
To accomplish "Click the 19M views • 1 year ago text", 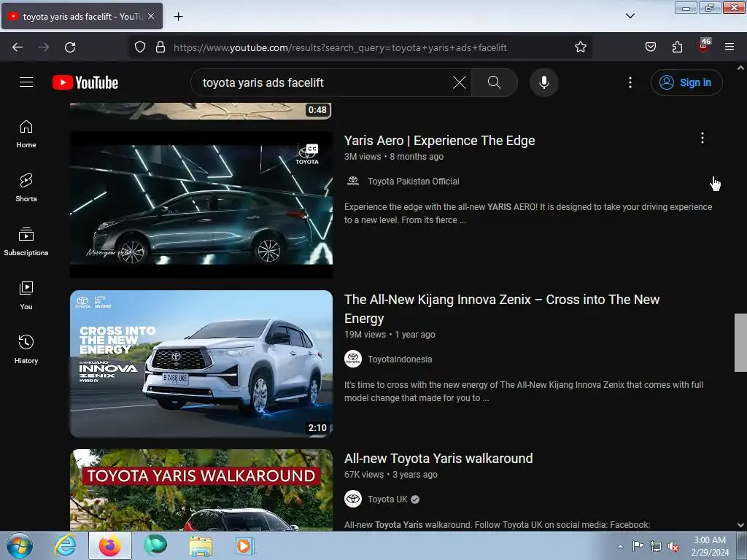I will 390,334.
